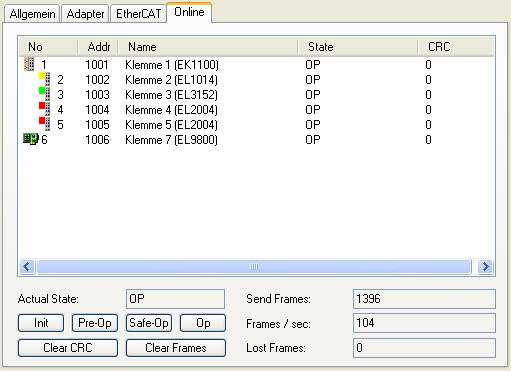Click the Name column header
The width and height of the screenshot is (511, 371).
point(208,47)
